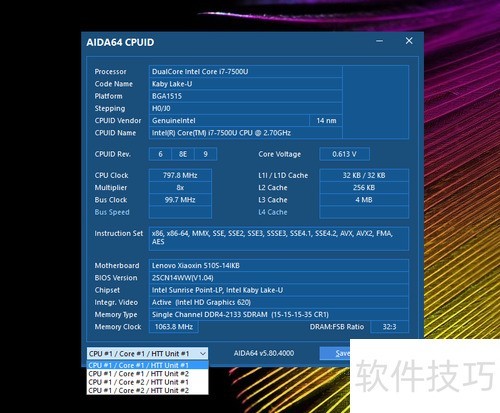The height and width of the screenshot is (413, 500).
Task: Click the Code Name value Kaby Lake-U
Action: (245, 84)
